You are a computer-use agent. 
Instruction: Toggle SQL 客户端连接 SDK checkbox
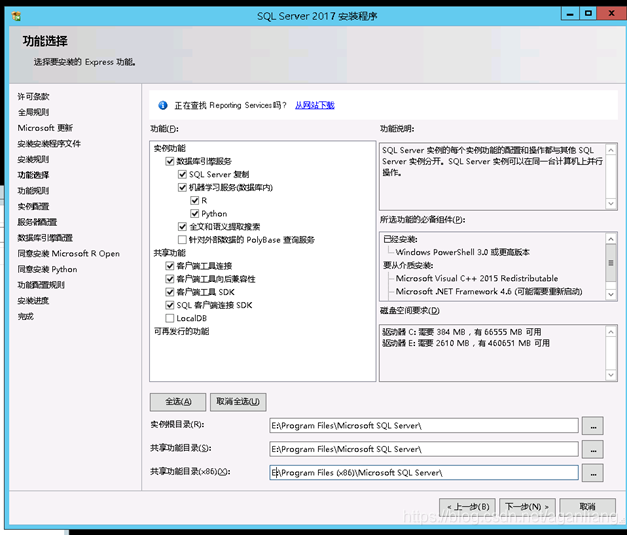pos(170,305)
